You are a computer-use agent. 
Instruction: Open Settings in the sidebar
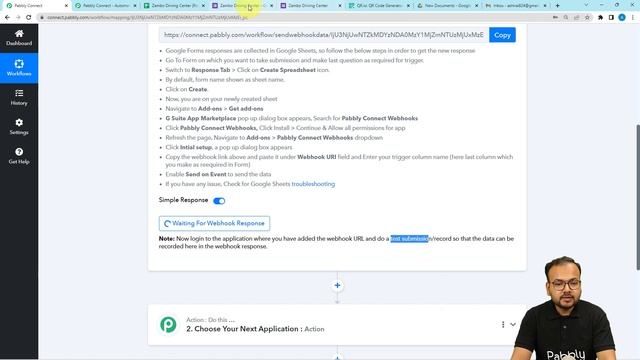(x=19, y=127)
